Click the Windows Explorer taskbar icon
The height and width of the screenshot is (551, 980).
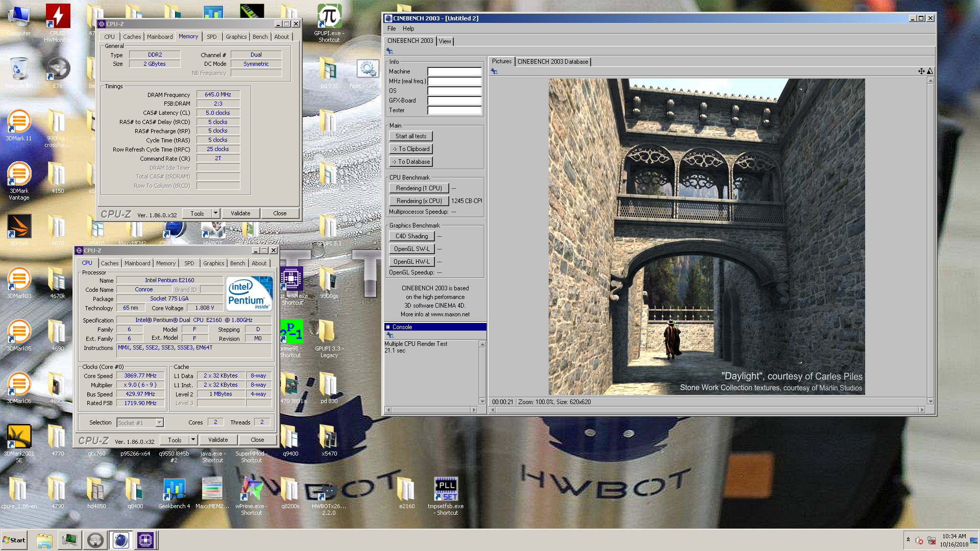tap(44, 540)
